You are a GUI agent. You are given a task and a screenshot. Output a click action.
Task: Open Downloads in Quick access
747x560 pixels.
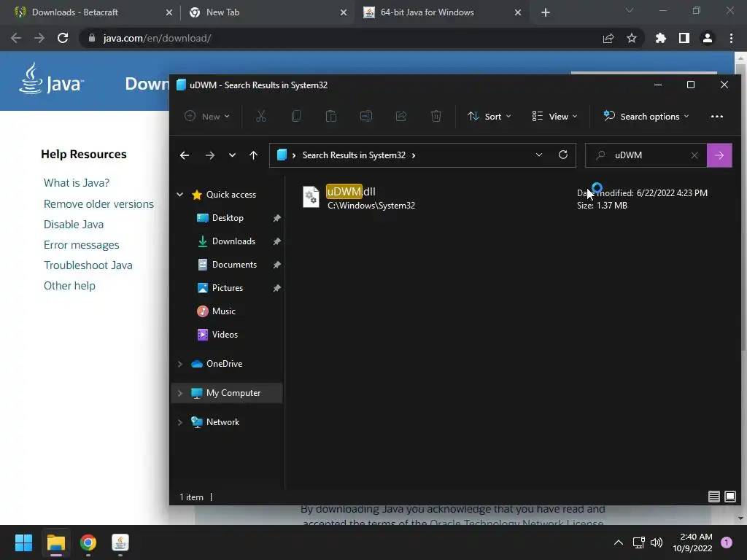233,241
